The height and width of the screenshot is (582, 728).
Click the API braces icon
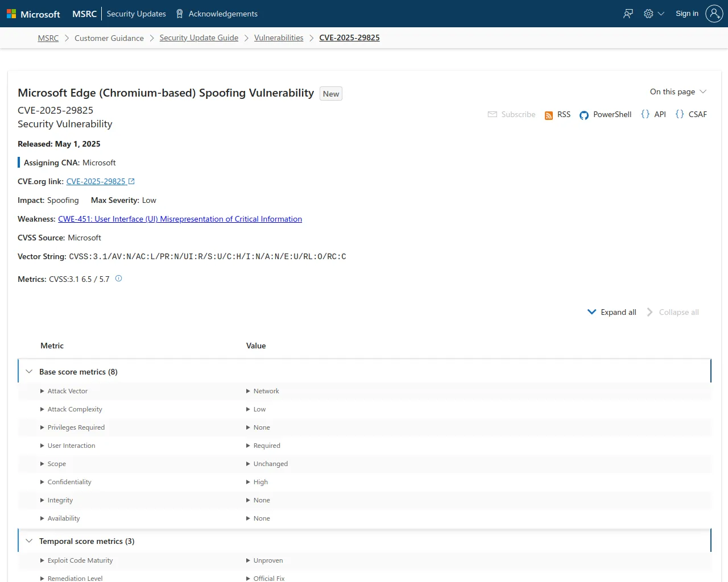[x=646, y=114]
